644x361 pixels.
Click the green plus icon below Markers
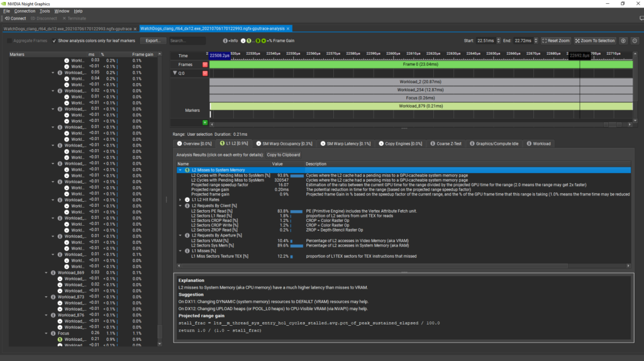point(205,122)
